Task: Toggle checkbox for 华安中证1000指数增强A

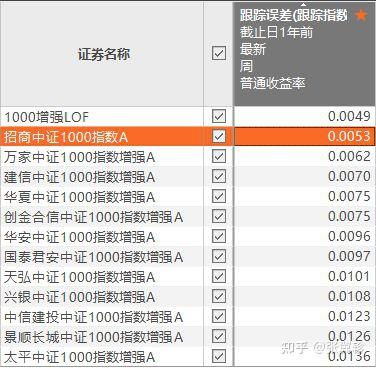Action: coord(219,236)
